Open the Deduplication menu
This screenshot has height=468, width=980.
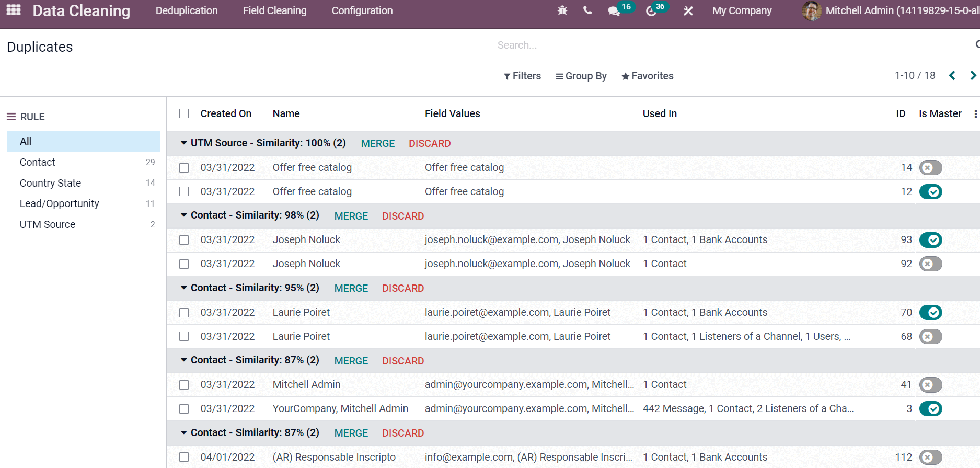click(x=187, y=10)
